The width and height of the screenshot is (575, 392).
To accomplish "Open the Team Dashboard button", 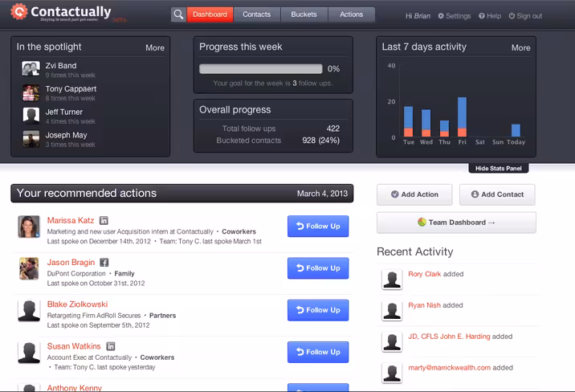I will pos(456,223).
